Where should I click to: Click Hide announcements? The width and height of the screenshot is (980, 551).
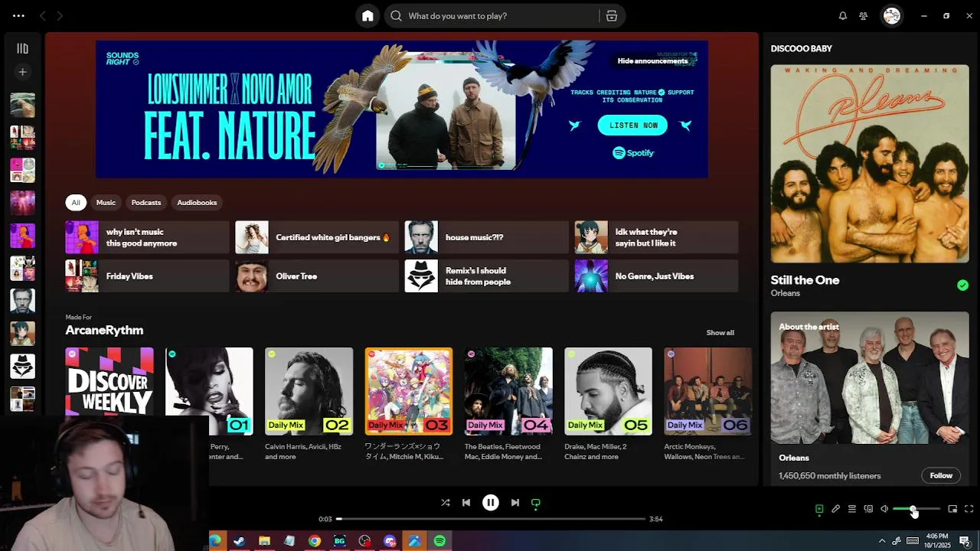click(x=653, y=61)
